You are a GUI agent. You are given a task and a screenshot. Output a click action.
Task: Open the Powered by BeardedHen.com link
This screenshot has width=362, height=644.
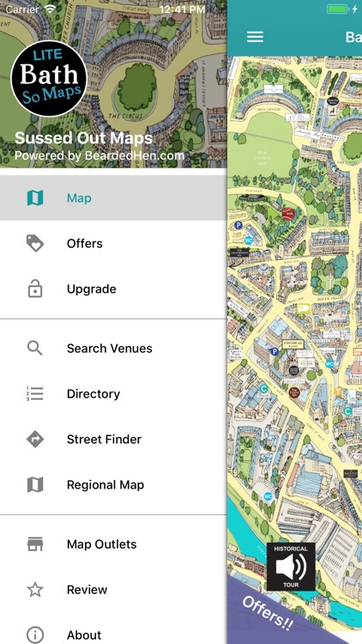[x=100, y=155]
